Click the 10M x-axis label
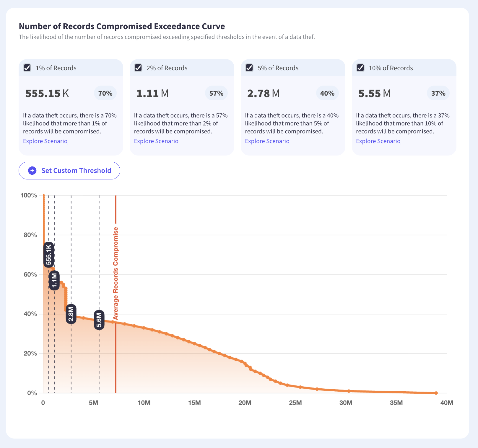This screenshot has width=478, height=448. 144,403
